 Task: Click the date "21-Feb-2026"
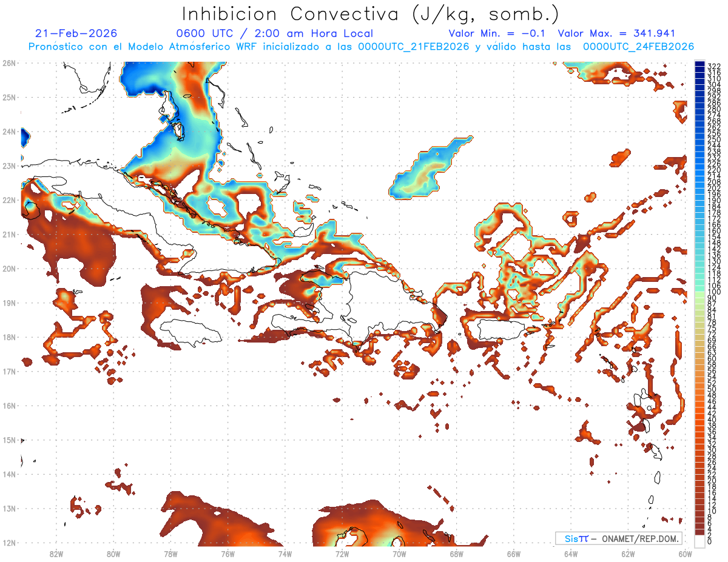pos(76,33)
